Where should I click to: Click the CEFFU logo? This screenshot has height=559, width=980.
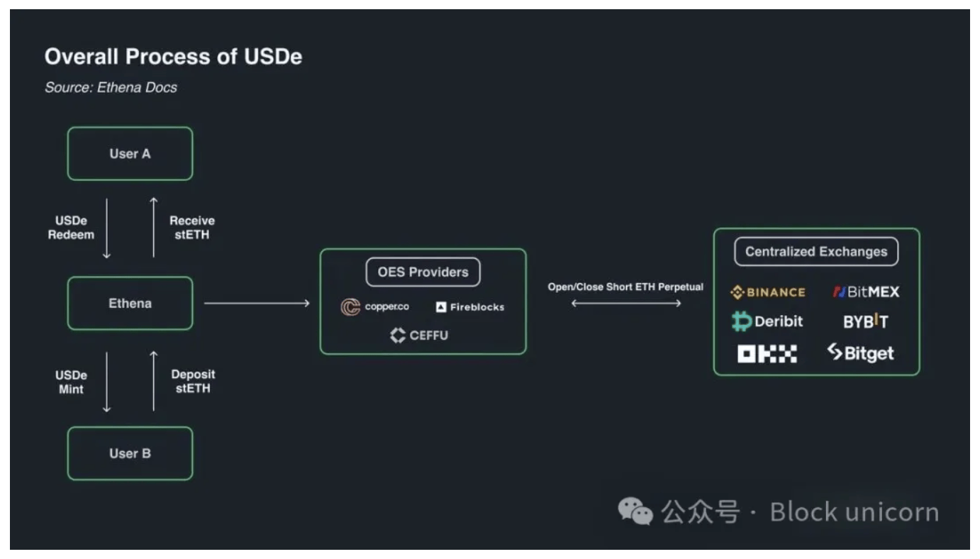[419, 336]
